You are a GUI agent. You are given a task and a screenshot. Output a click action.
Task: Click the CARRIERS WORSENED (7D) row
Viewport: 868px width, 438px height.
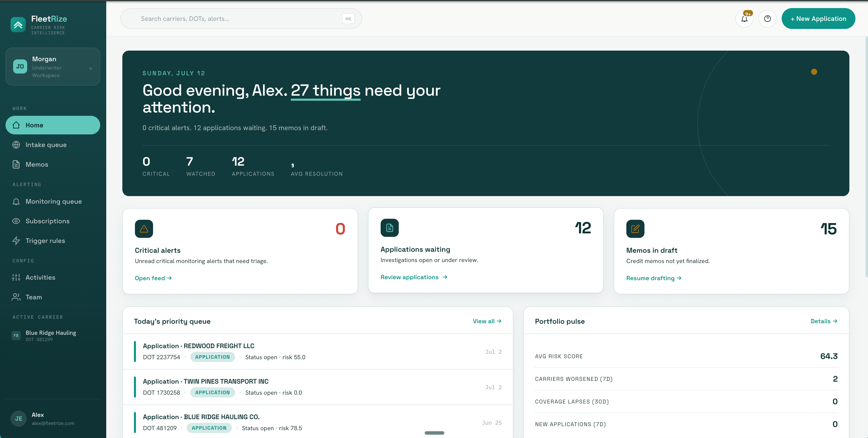pyautogui.click(x=686, y=379)
